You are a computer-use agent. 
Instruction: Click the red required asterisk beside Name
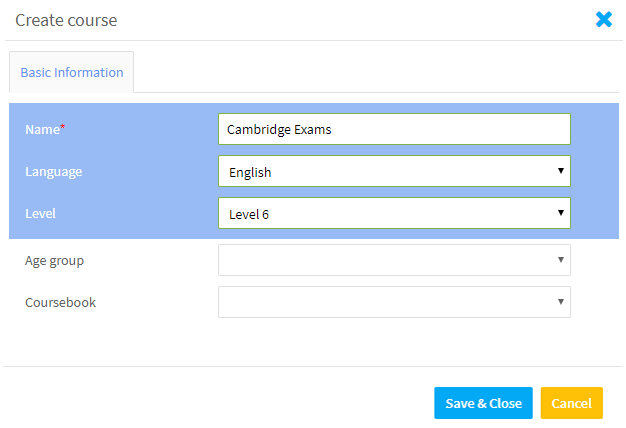coord(63,126)
